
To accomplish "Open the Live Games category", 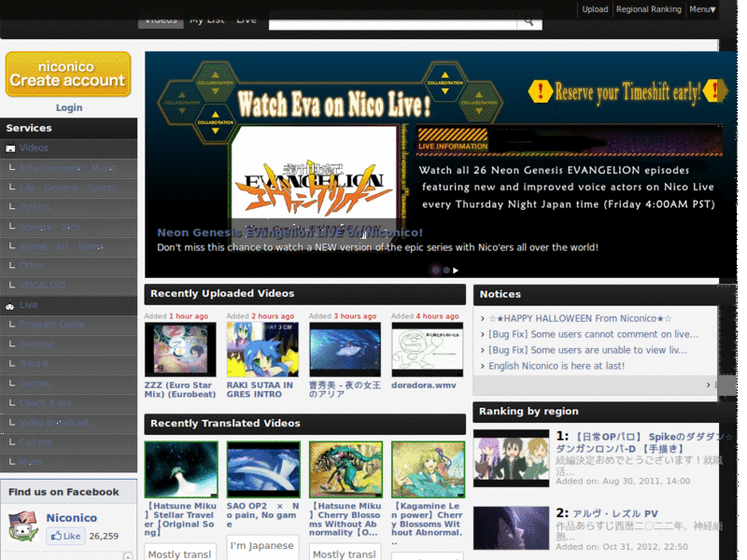I will (35, 384).
